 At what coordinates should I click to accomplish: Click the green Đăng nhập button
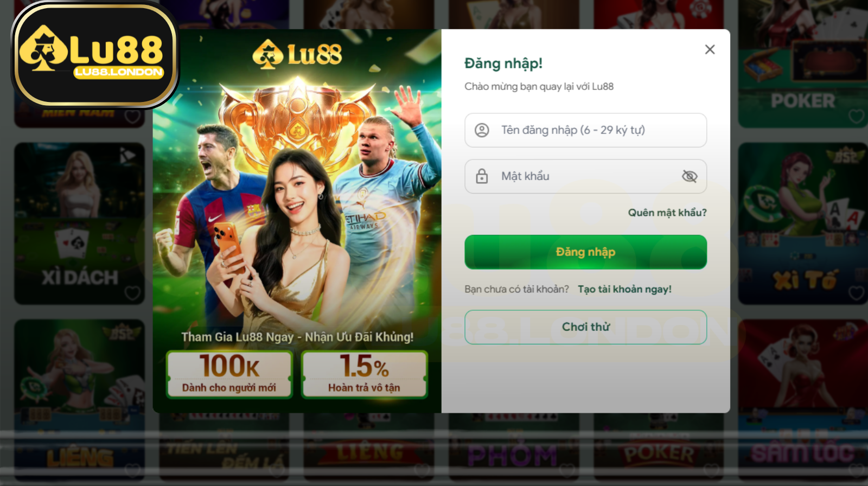(x=585, y=252)
